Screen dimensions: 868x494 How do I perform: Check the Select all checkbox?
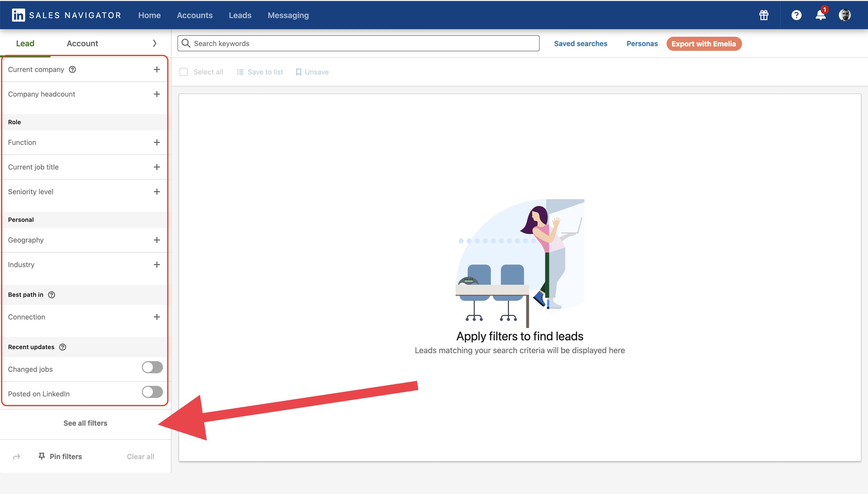[x=184, y=72]
